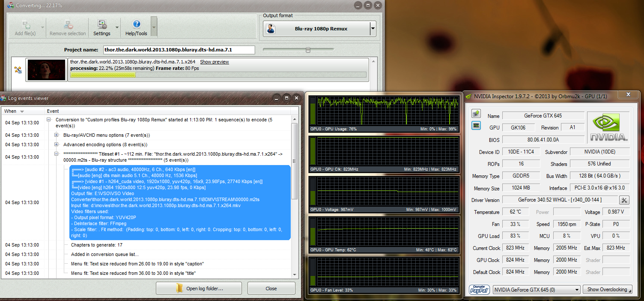Click the GPU Fan Level graph monitor

pos(384,275)
